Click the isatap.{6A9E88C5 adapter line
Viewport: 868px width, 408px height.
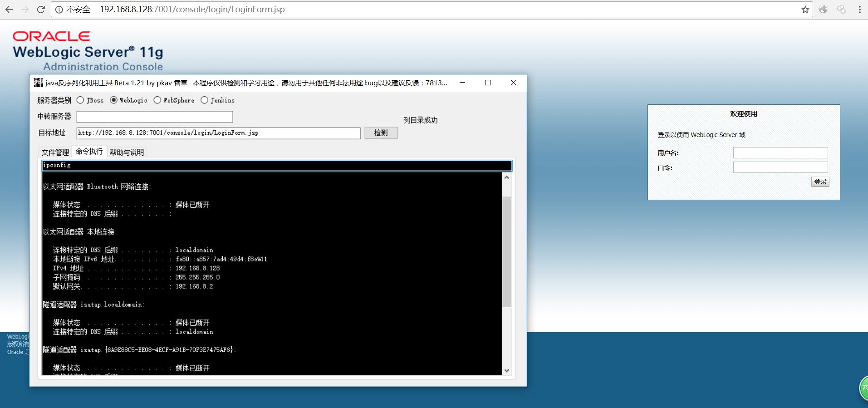click(x=140, y=350)
